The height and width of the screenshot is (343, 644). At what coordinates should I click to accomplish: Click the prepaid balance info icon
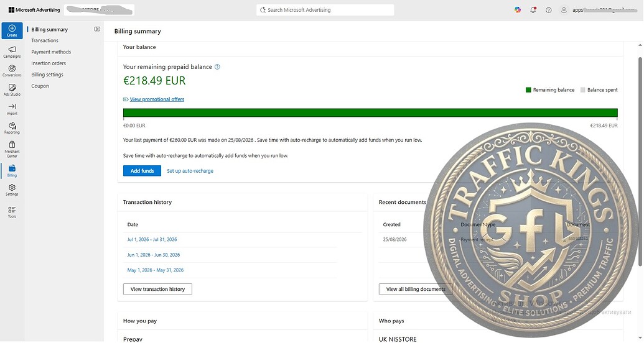click(217, 67)
